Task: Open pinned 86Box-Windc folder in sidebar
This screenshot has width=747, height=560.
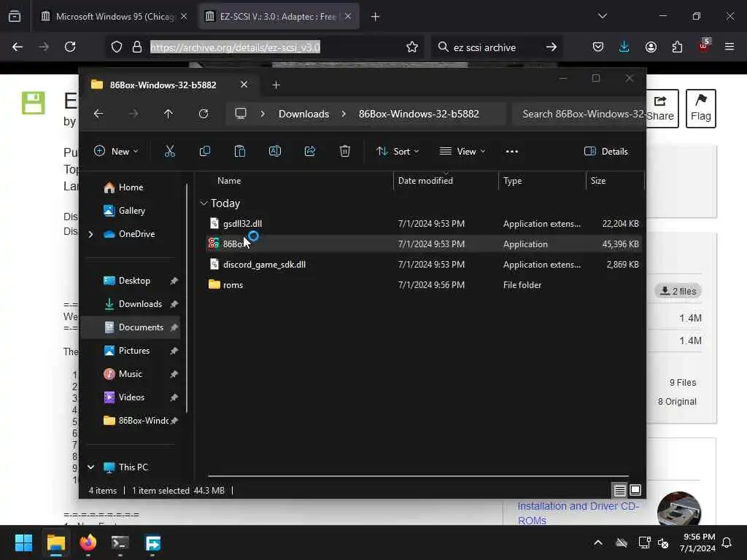Action: pyautogui.click(x=143, y=421)
